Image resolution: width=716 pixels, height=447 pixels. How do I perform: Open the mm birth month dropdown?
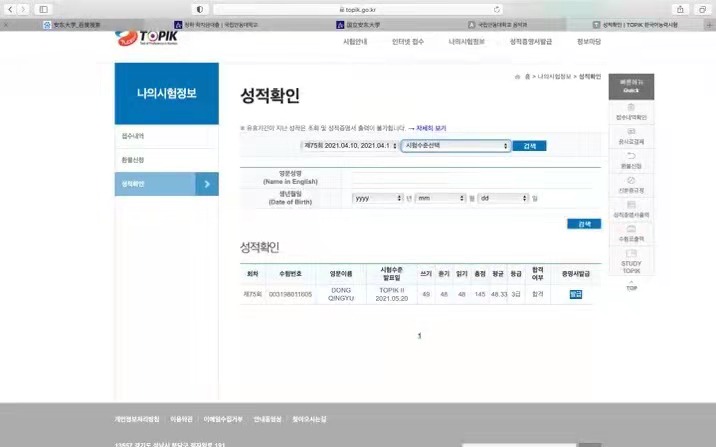[x=440, y=198]
